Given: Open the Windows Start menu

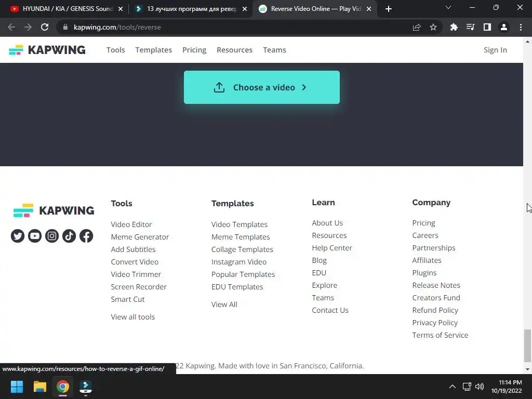Looking at the screenshot, I should 17,387.
